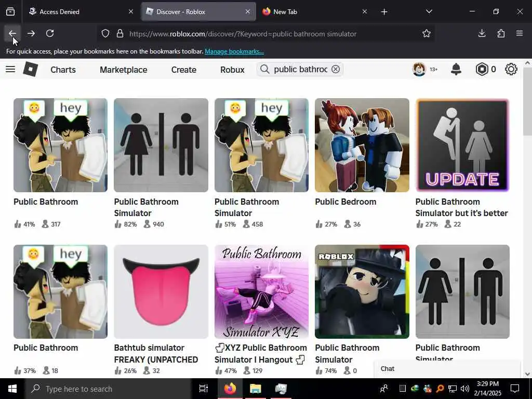Click the browser forward arrow

[x=31, y=33]
